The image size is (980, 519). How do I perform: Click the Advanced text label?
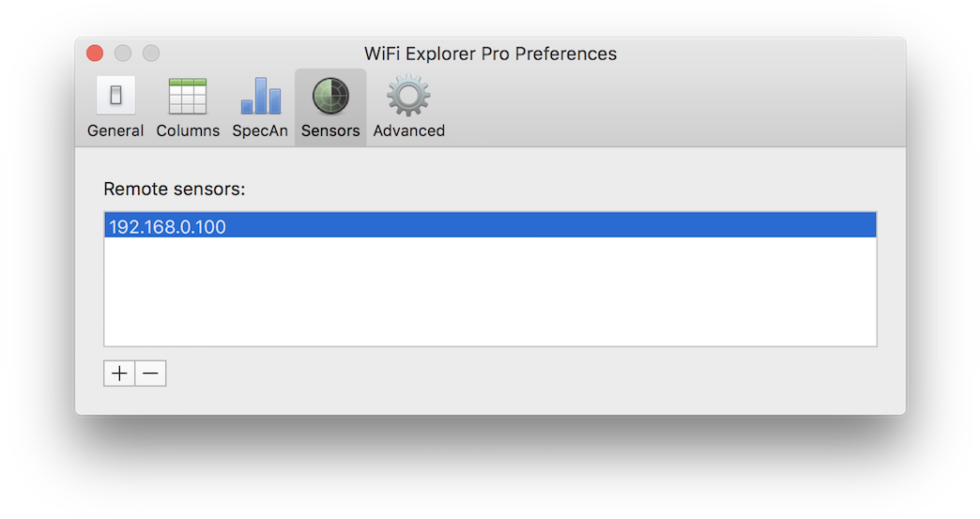pos(408,131)
